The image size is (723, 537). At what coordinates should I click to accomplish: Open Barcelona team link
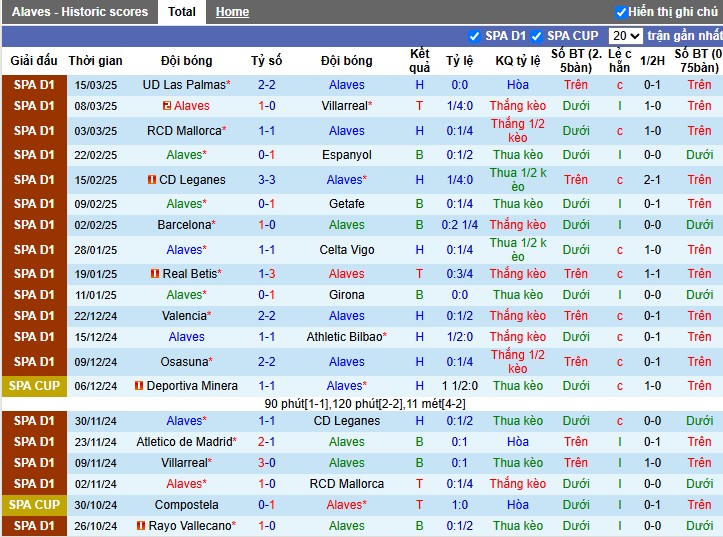(x=186, y=225)
